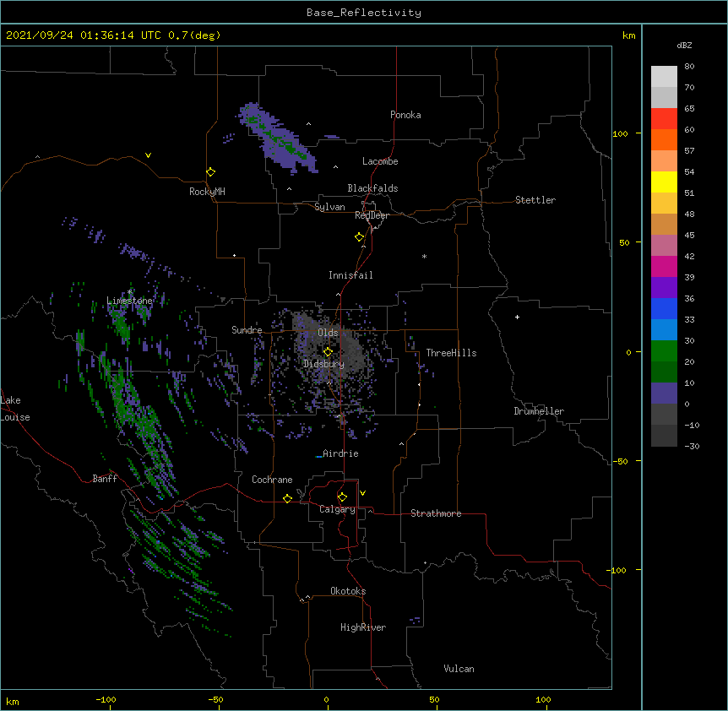Pick the orange 60-57 dBZ legend swatch
Viewport: 728px width, 711px height.
664,139
